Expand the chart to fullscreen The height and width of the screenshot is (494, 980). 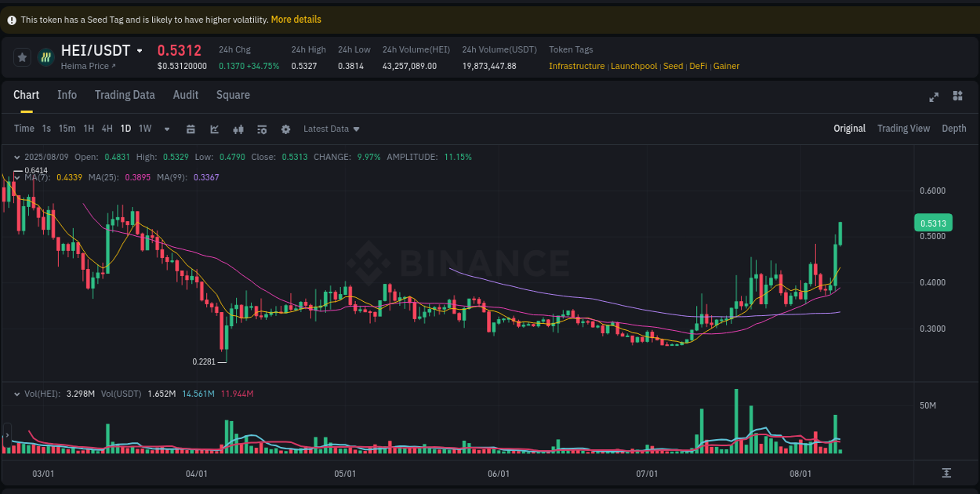tap(934, 96)
